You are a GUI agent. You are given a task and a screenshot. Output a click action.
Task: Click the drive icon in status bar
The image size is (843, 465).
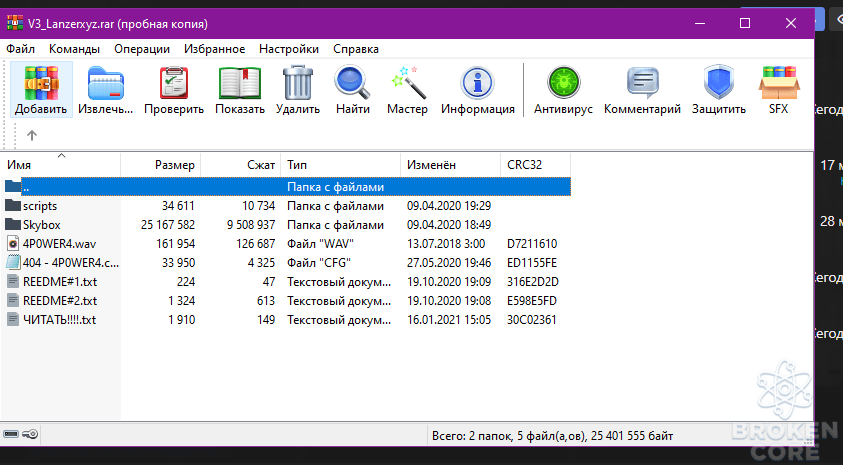click(x=11, y=434)
